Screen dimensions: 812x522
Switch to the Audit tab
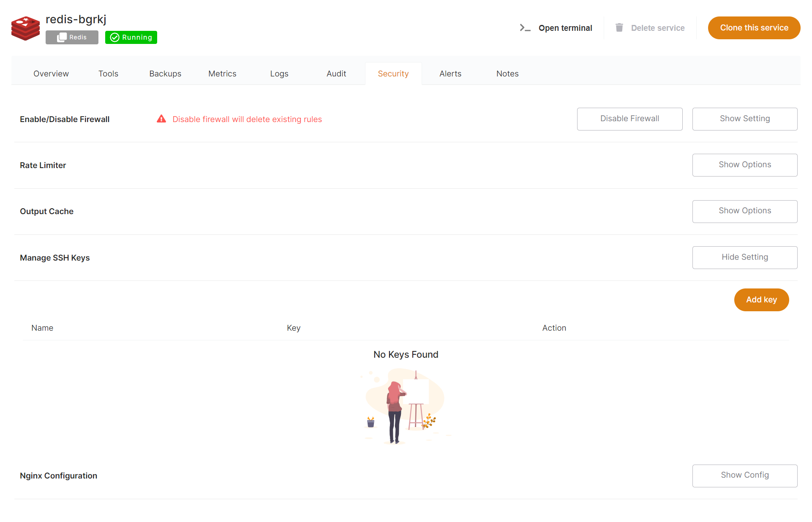tap(336, 73)
